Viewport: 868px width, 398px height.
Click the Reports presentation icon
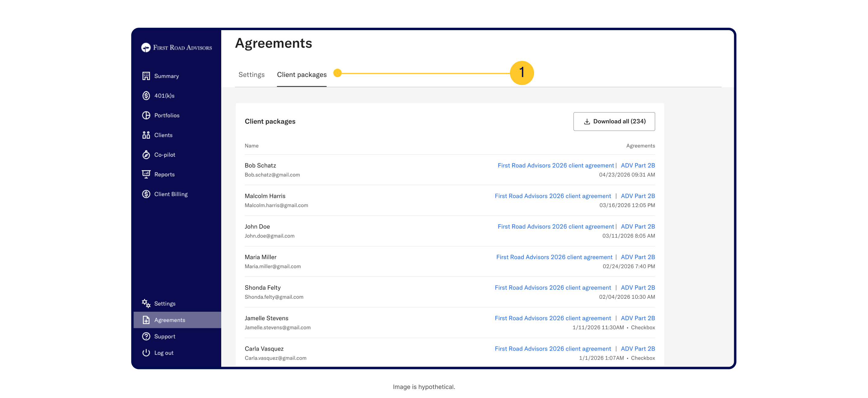point(146,174)
